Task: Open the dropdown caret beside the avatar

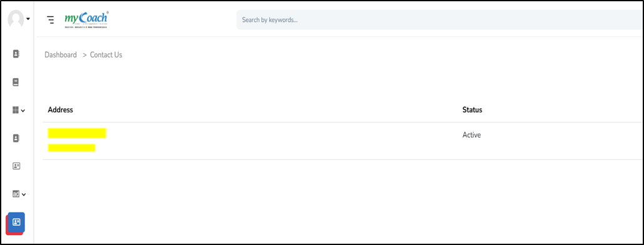Action: coord(28,19)
